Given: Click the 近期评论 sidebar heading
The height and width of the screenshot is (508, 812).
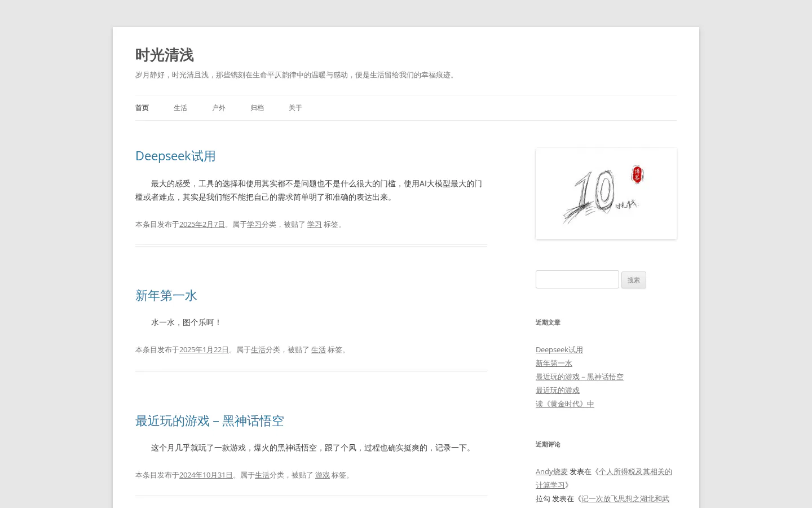Looking at the screenshot, I should click(x=548, y=444).
